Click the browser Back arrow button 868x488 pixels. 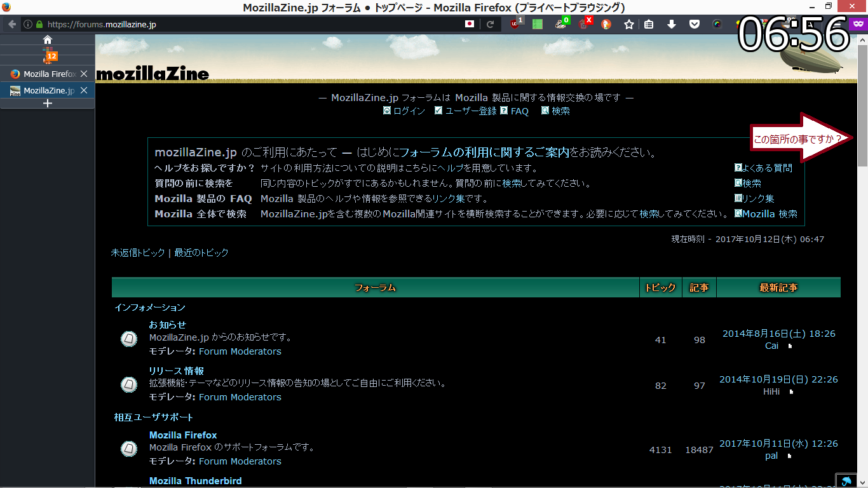[11, 25]
